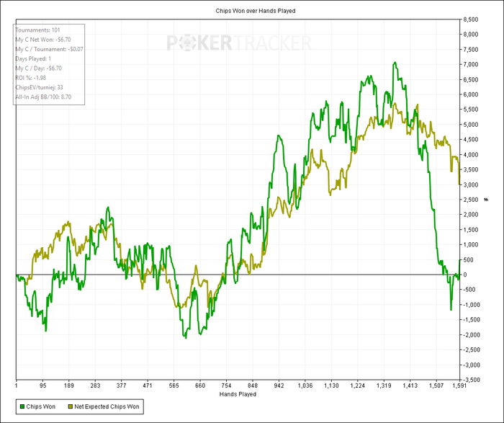Select the 'Chips Won' legend label
Viewport: 504px width, 423px height.
click(41, 406)
